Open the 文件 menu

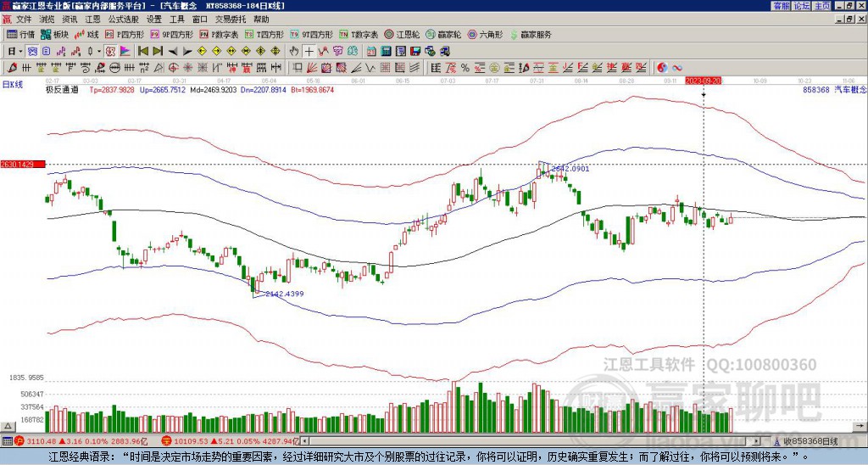[24, 20]
